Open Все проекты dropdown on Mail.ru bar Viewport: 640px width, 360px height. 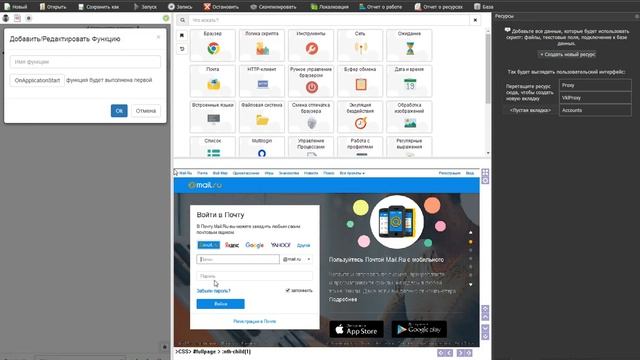(x=352, y=173)
